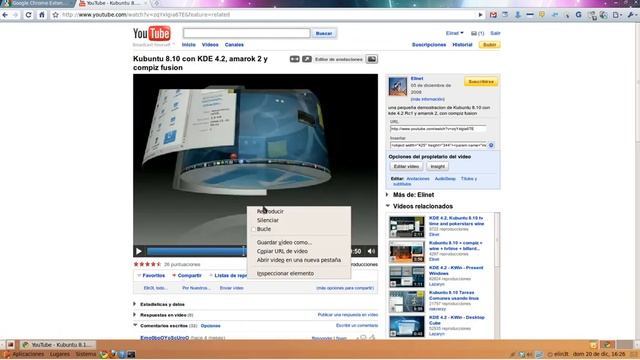Image resolution: width=640 pixels, height=360 pixels.
Task: Play the video with the play button
Action: [139, 251]
